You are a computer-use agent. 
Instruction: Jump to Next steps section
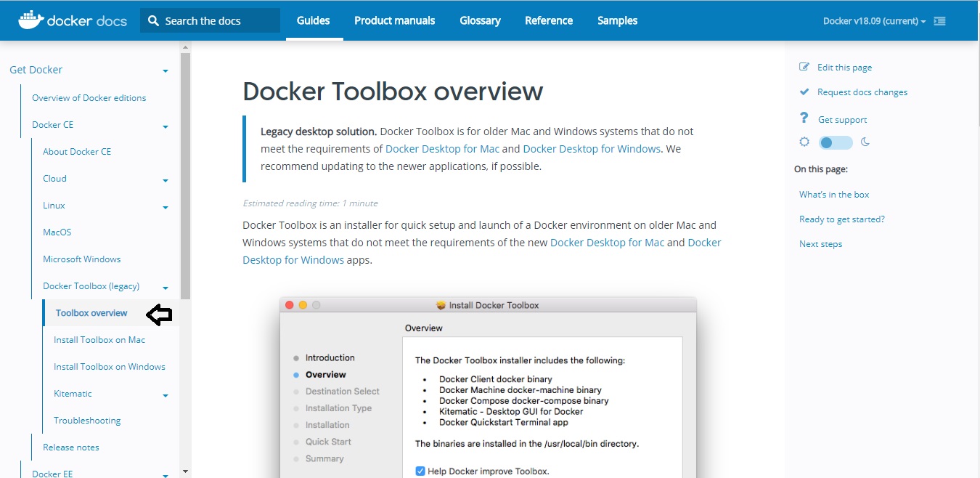coord(820,243)
